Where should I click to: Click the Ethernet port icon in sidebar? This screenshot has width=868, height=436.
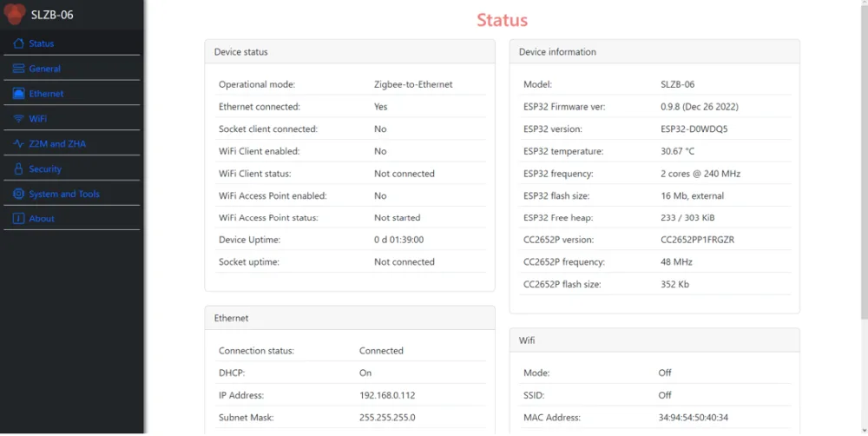[19, 94]
